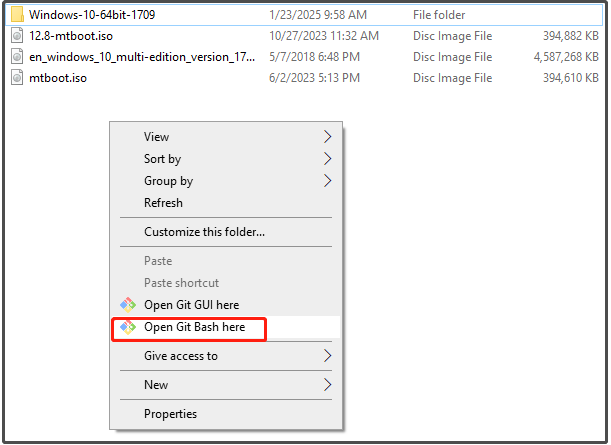Click the 12.8-mtboot.iso disc image icon
This screenshot has height=445, width=611.
point(17,36)
